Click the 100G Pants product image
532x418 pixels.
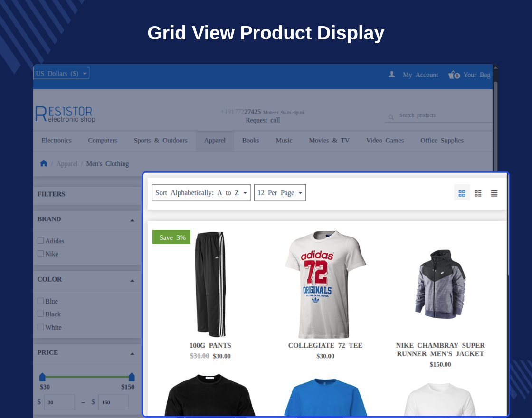tap(210, 285)
